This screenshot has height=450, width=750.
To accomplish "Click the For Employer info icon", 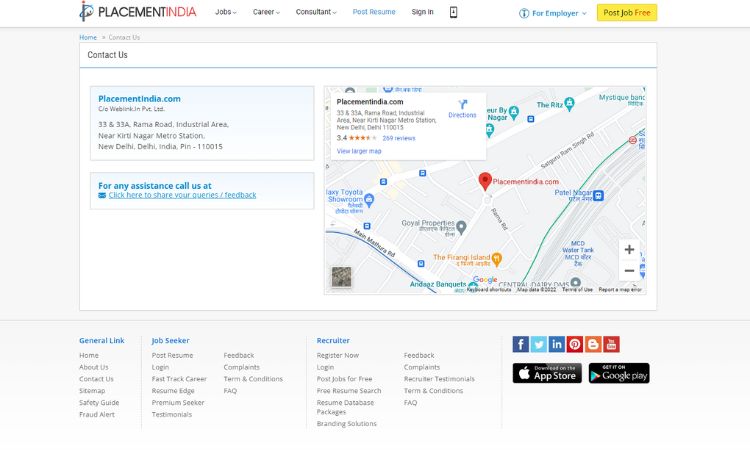I will tap(524, 13).
